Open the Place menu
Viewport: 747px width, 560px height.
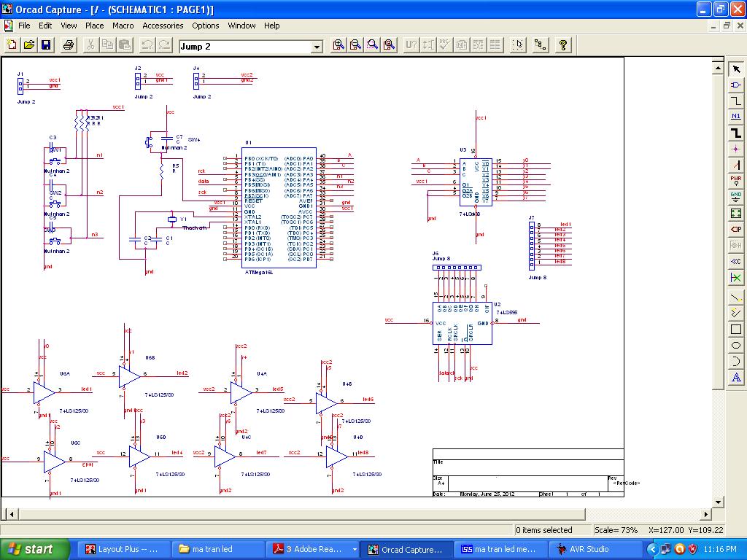94,26
